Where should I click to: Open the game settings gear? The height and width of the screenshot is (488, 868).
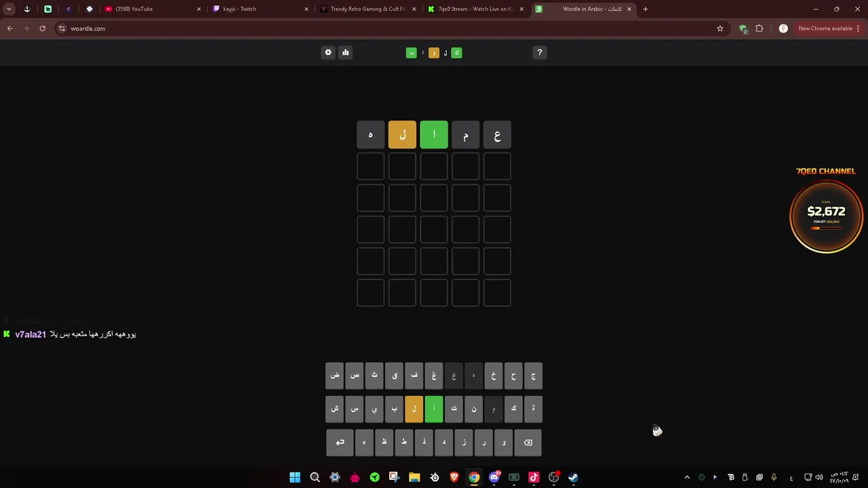[x=328, y=52]
